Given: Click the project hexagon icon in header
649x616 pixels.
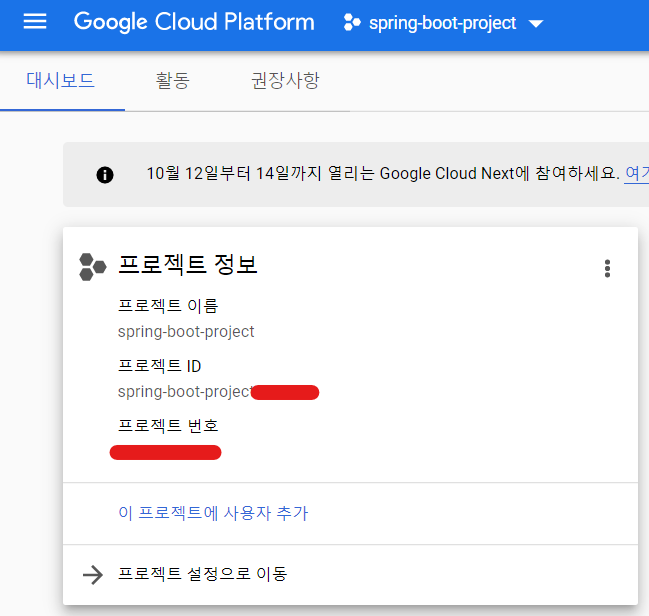Looking at the screenshot, I should point(352,22).
